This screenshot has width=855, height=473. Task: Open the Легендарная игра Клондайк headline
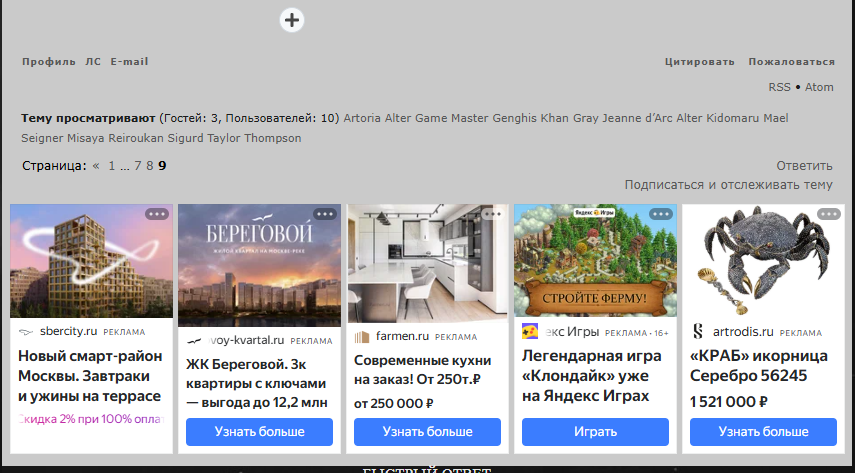pyautogui.click(x=592, y=376)
